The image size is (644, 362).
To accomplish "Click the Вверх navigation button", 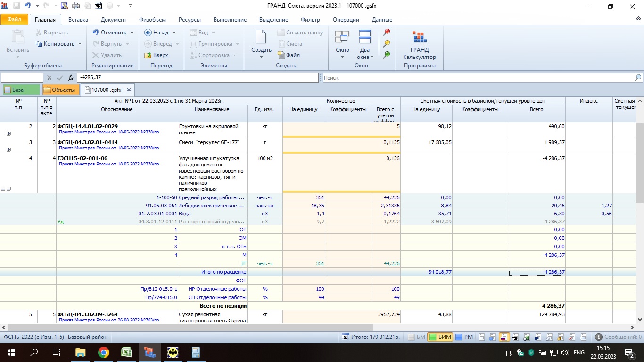I will click(x=156, y=55).
